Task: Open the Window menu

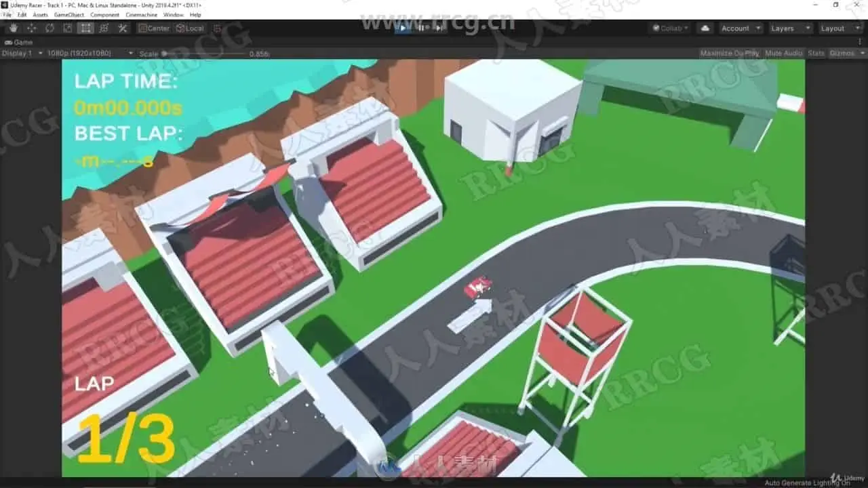Action: tap(174, 14)
